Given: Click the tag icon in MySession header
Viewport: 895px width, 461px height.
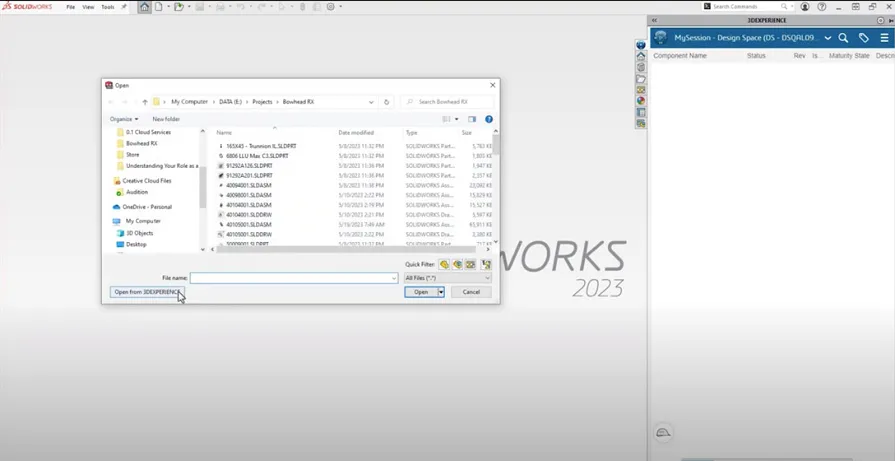Looking at the screenshot, I should 864,38.
